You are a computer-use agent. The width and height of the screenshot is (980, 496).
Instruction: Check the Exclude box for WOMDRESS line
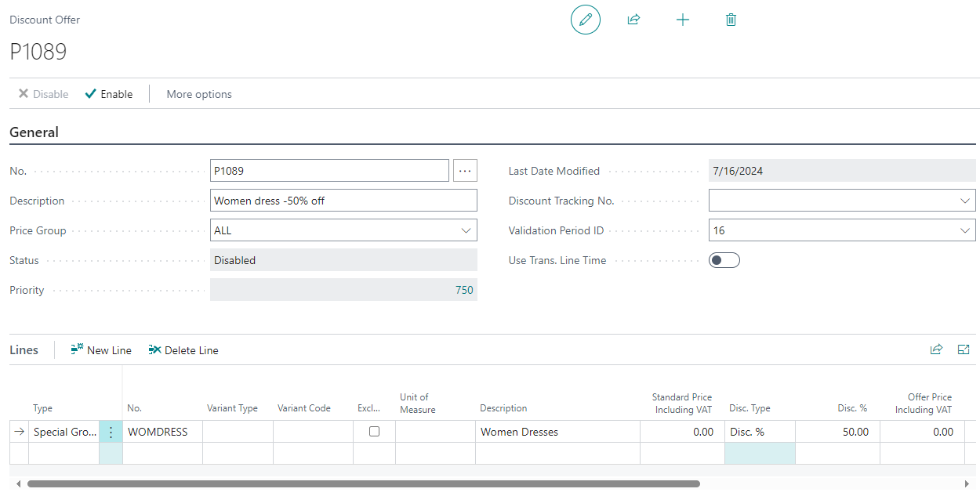[374, 432]
